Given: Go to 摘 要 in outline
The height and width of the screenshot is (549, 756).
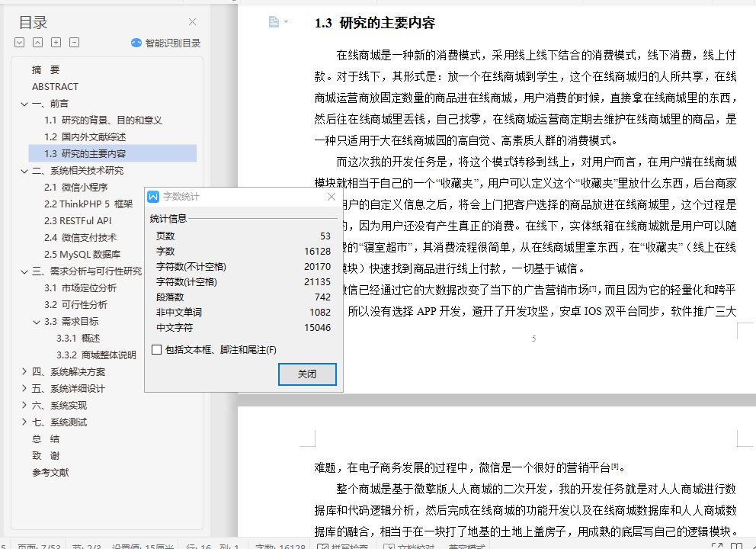Looking at the screenshot, I should tap(45, 70).
